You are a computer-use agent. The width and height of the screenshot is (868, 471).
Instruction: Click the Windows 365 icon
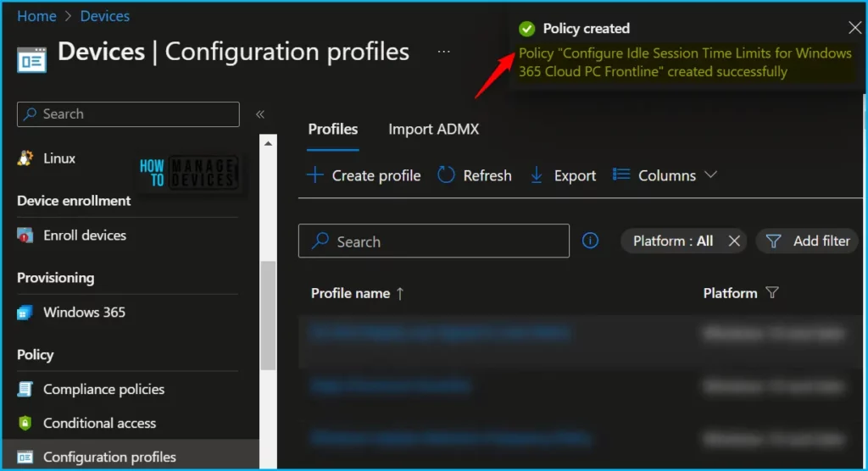coord(25,312)
